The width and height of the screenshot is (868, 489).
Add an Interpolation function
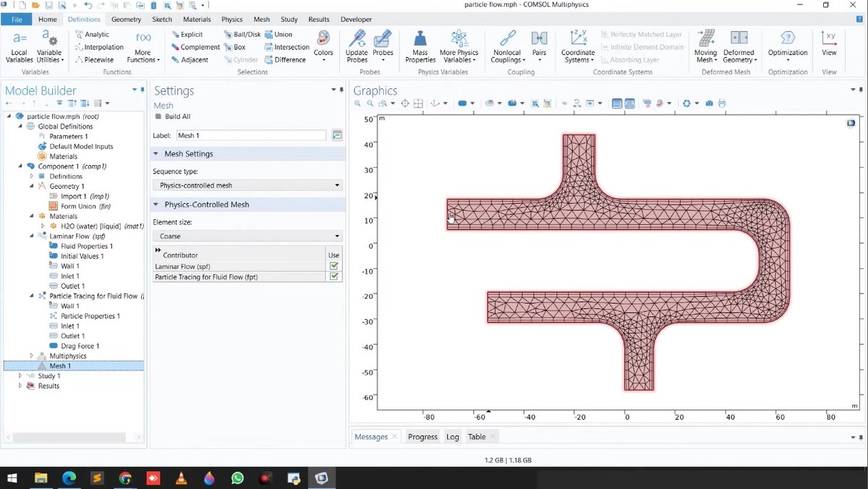[x=98, y=47]
